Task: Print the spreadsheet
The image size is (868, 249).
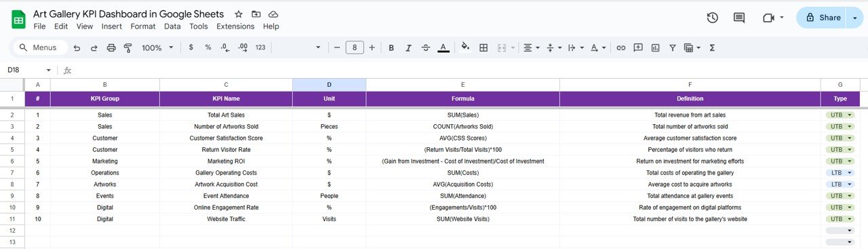Action: click(111, 48)
